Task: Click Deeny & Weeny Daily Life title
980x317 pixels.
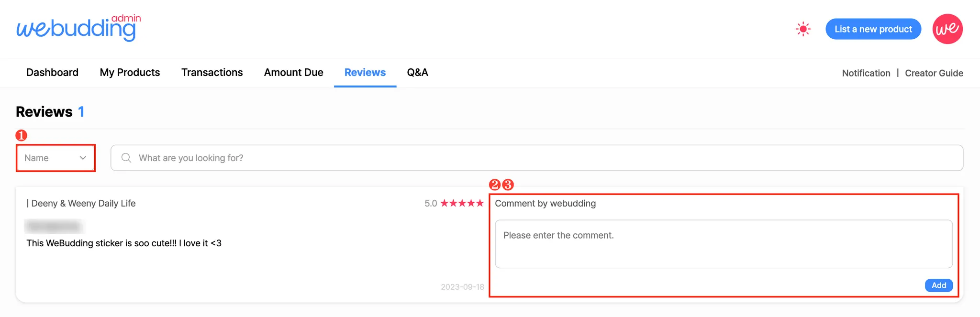Action: point(83,203)
